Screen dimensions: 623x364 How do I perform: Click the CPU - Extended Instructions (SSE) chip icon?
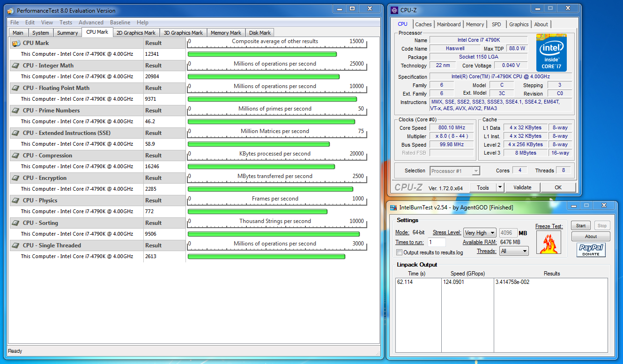[x=16, y=133]
